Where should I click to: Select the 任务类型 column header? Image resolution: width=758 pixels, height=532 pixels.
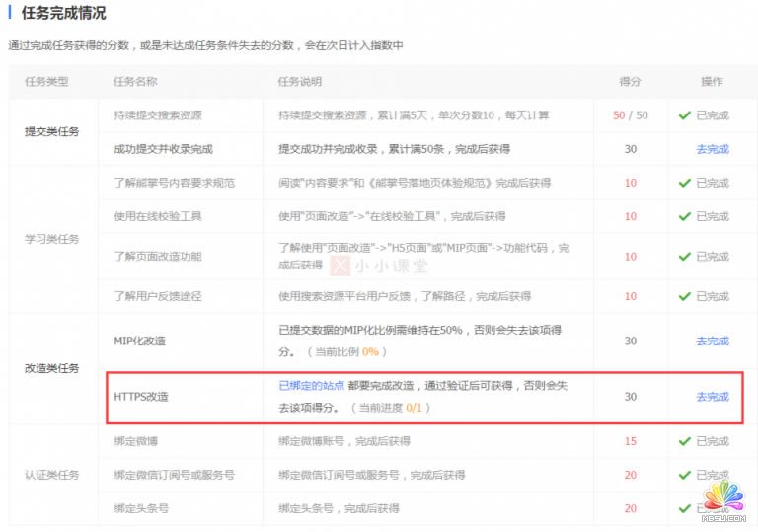pos(46,81)
